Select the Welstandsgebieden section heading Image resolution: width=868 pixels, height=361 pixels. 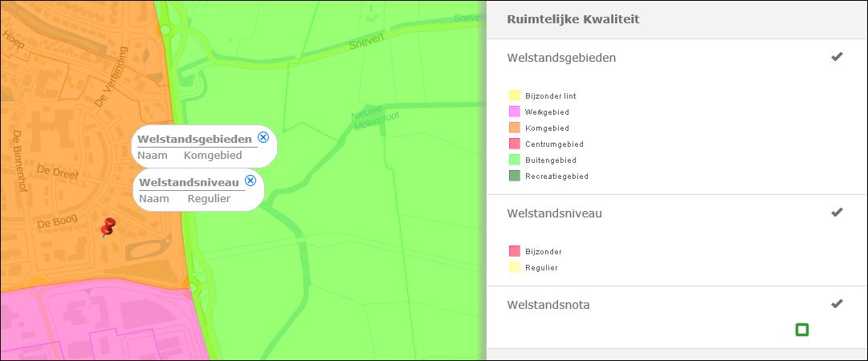561,58
